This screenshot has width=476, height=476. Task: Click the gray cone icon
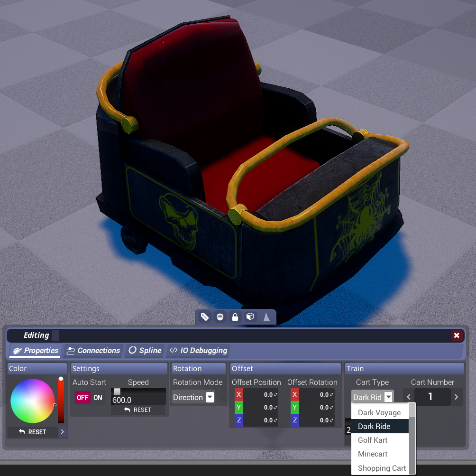click(x=266, y=317)
